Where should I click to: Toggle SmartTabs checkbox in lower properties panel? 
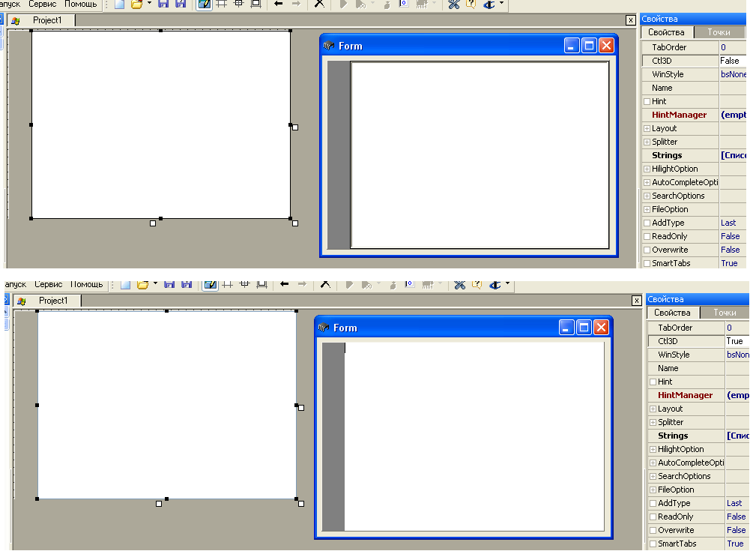point(653,544)
